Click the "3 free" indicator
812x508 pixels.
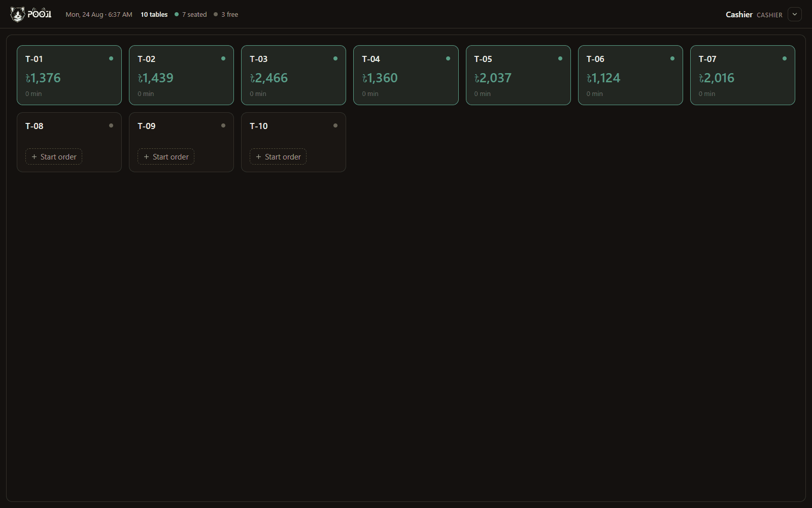coord(226,15)
